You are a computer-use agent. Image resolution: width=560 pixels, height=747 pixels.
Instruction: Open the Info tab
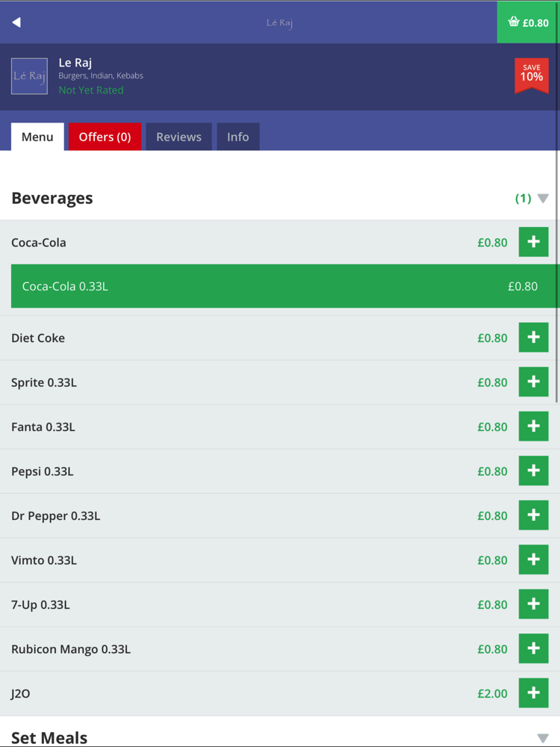tap(238, 137)
